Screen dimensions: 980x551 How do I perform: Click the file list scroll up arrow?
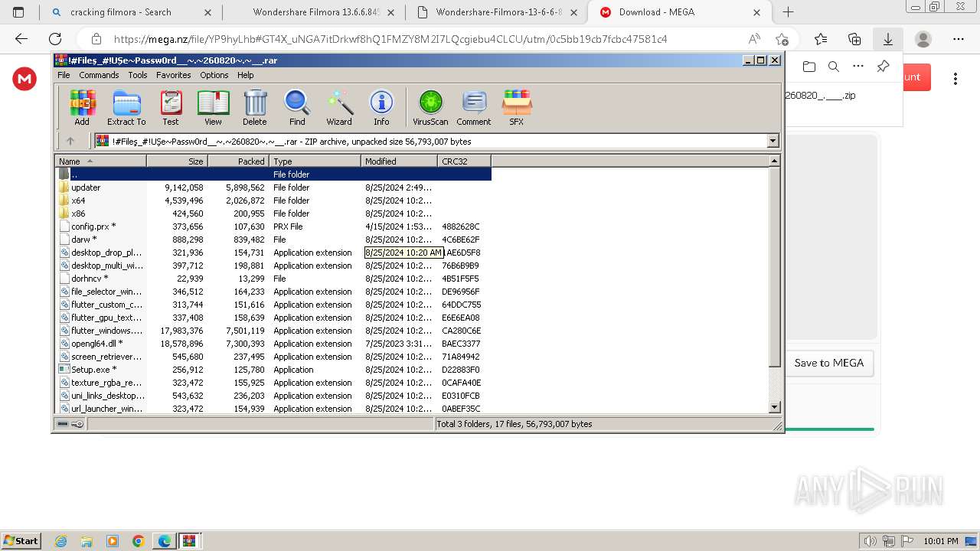(774, 161)
